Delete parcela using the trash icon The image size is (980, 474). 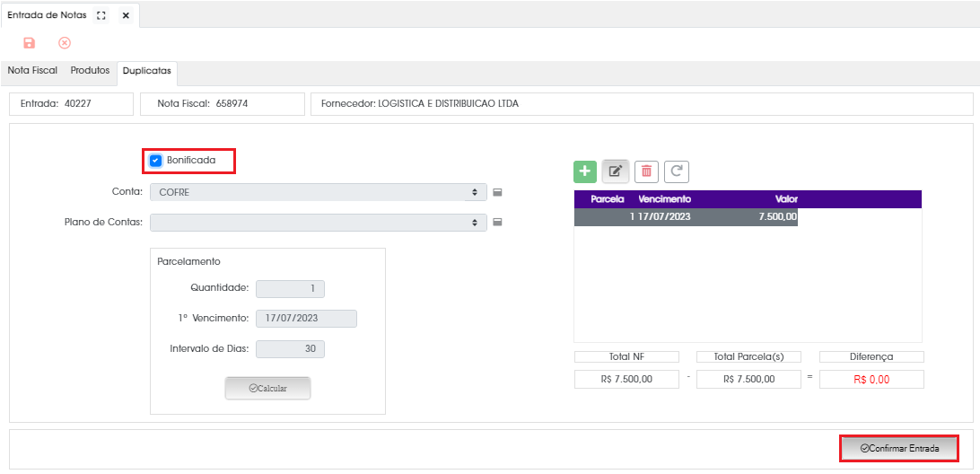click(x=646, y=171)
